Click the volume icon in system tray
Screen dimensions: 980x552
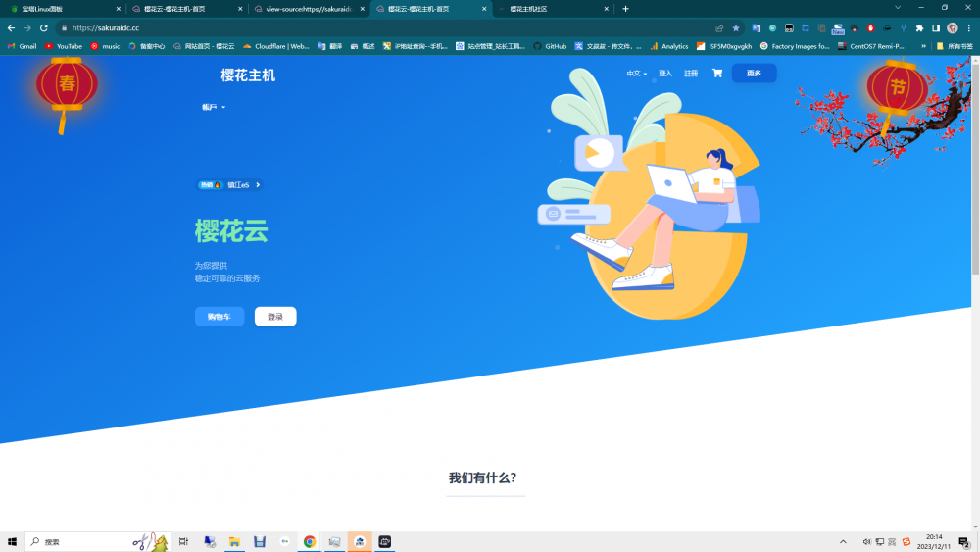click(867, 542)
